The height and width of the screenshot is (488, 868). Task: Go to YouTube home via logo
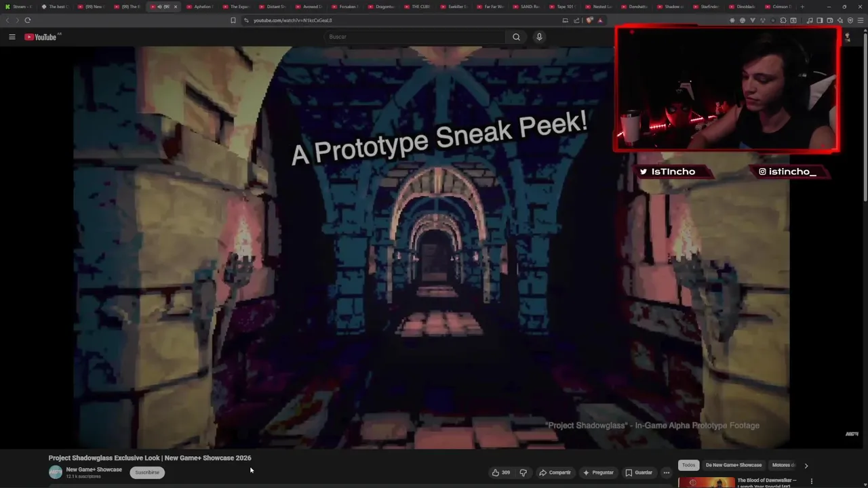42,37
